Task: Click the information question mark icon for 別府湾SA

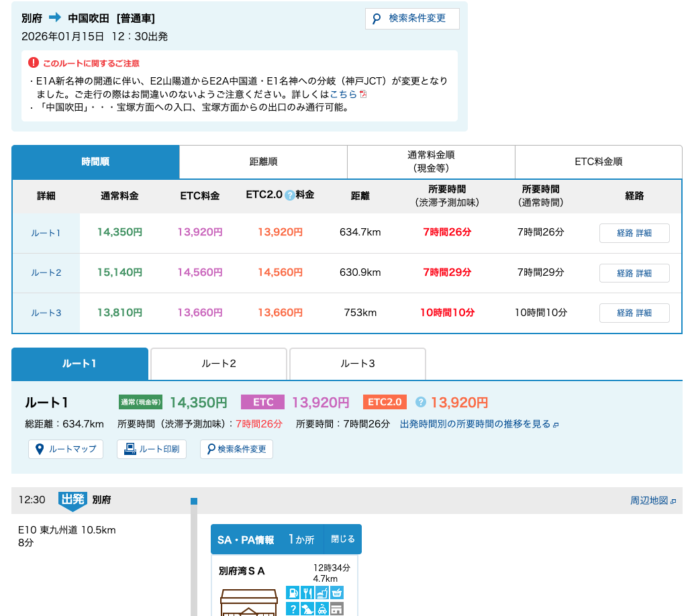Action: coord(292,609)
